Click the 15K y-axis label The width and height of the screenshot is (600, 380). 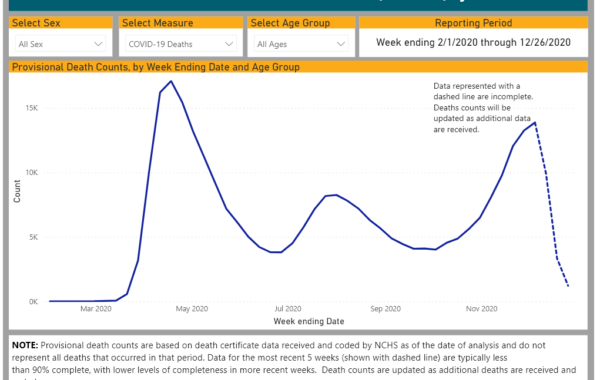click(32, 108)
